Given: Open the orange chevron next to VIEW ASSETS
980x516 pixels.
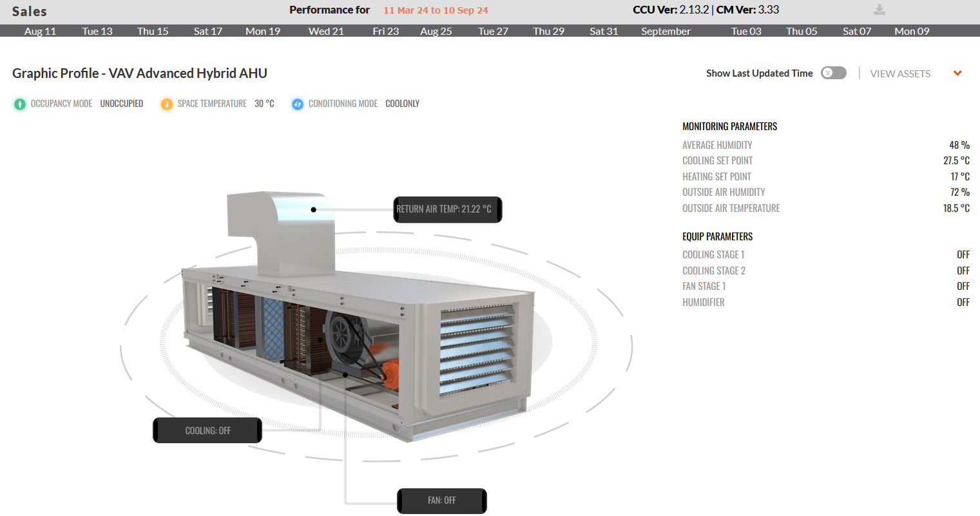Looking at the screenshot, I should pos(957,73).
